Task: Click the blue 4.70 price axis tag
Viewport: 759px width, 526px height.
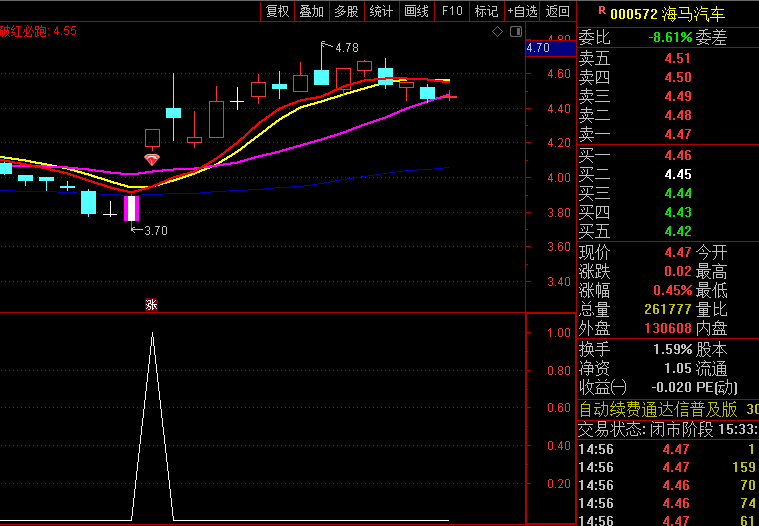Action: [550, 48]
